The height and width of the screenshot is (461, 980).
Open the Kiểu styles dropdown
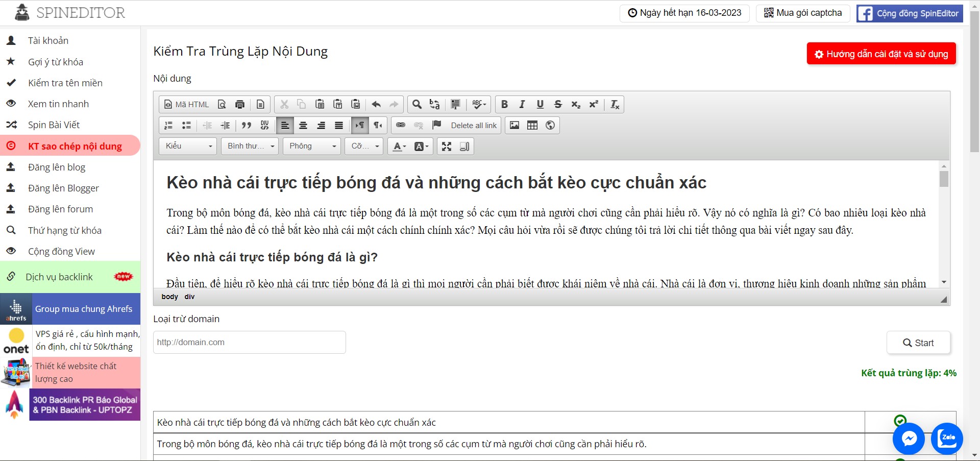tap(188, 146)
